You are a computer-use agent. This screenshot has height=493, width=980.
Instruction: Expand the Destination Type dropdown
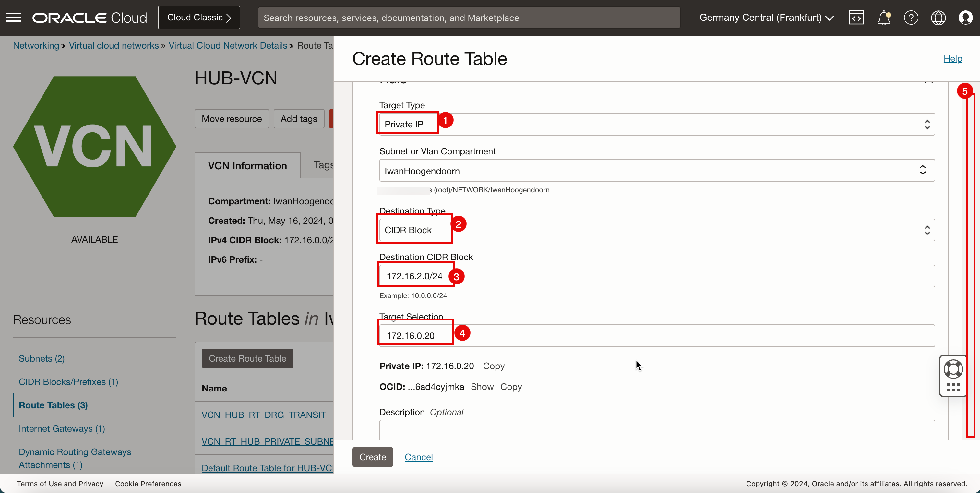(x=657, y=230)
